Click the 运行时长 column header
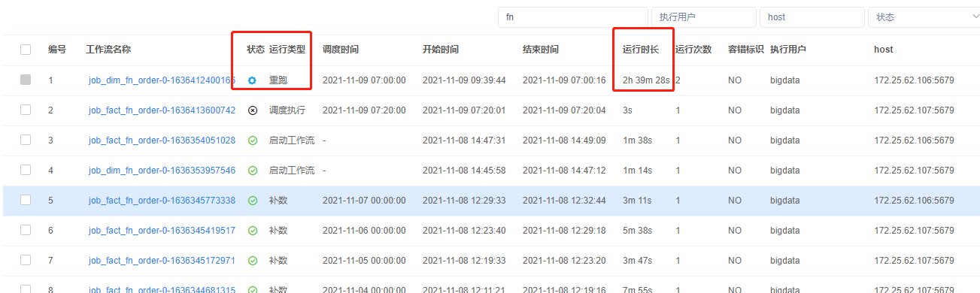980x293 pixels. coord(641,50)
